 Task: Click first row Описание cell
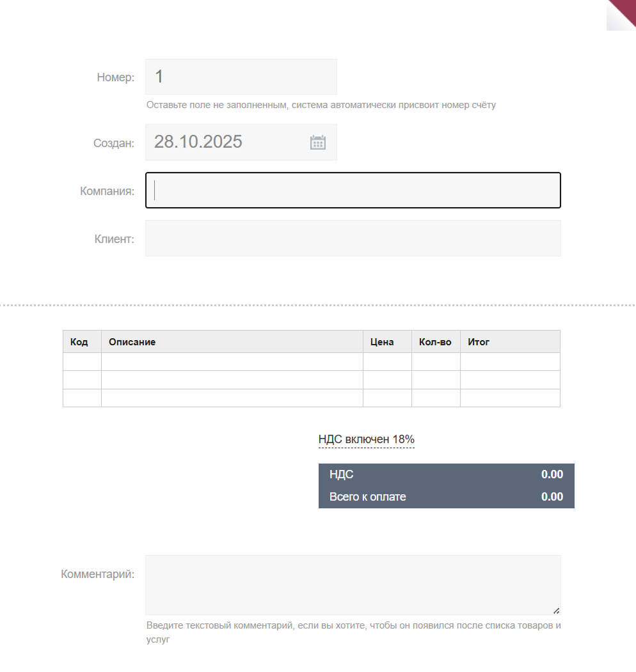point(232,362)
